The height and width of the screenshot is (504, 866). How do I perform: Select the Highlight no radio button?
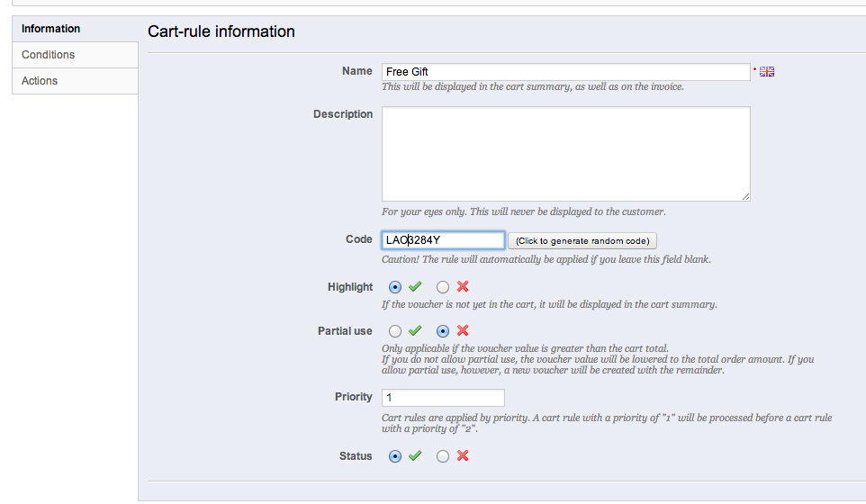443,287
